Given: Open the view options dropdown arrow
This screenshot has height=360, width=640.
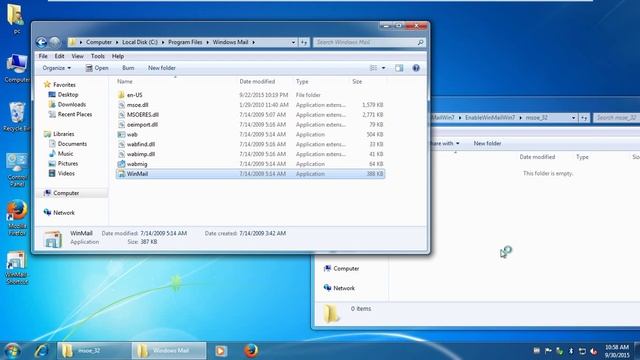Looking at the screenshot, I should (383, 68).
